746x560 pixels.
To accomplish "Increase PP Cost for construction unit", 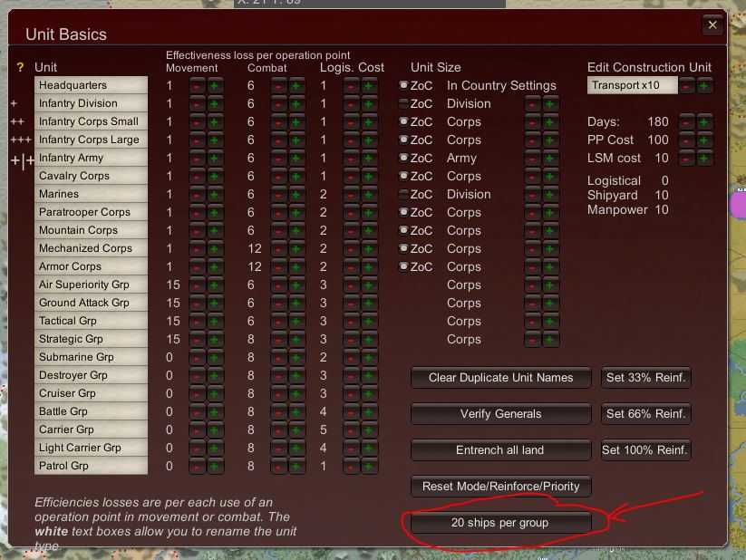I will (703, 140).
